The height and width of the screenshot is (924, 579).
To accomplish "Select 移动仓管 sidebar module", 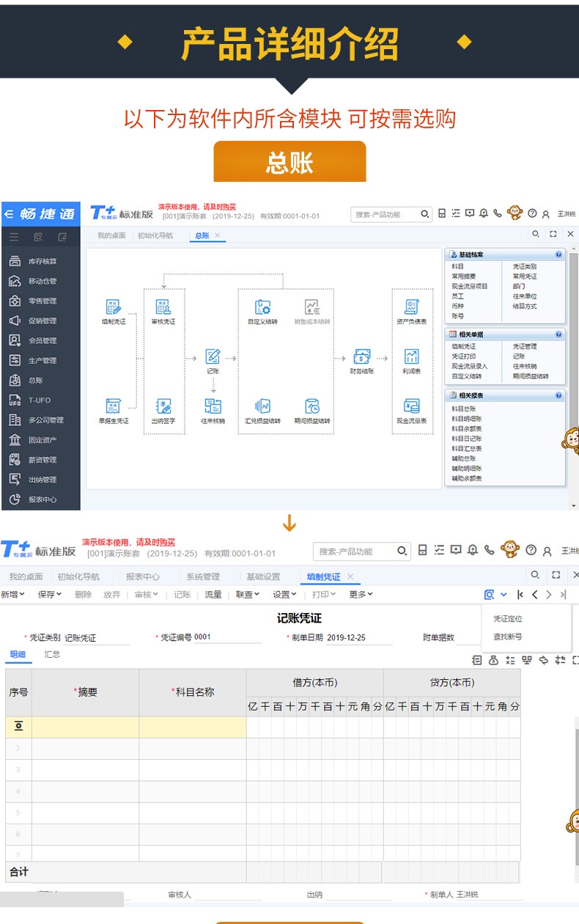I will point(40,281).
